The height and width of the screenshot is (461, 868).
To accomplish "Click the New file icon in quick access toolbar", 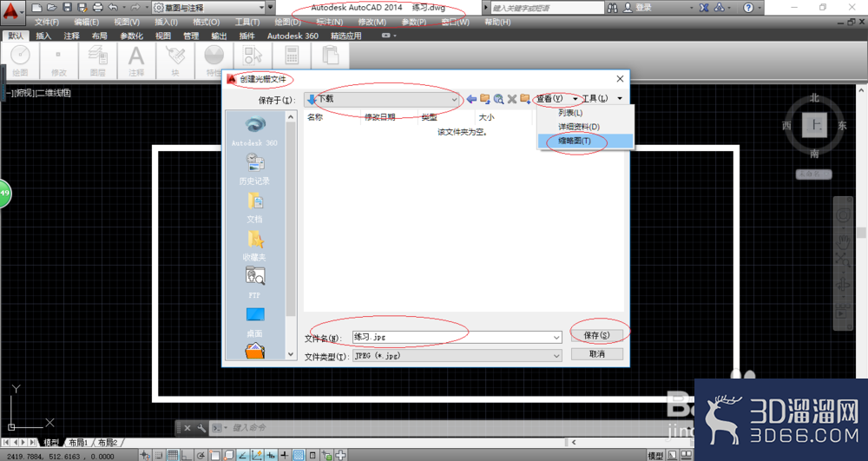I will (36, 8).
